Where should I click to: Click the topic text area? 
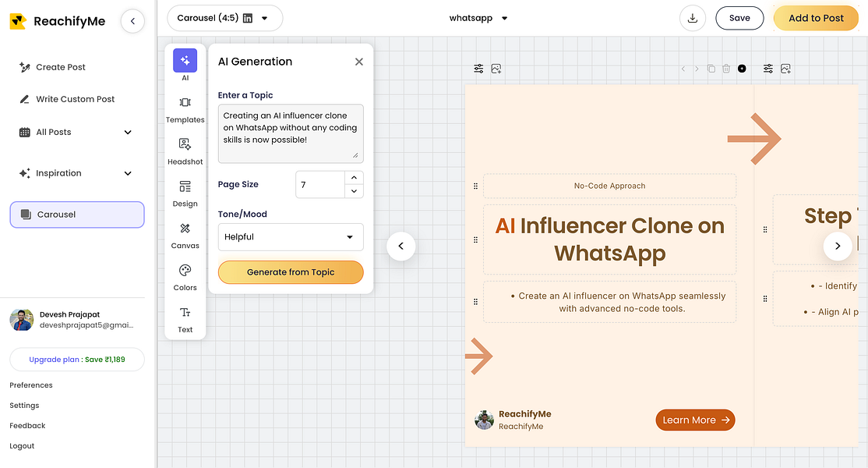(291, 133)
